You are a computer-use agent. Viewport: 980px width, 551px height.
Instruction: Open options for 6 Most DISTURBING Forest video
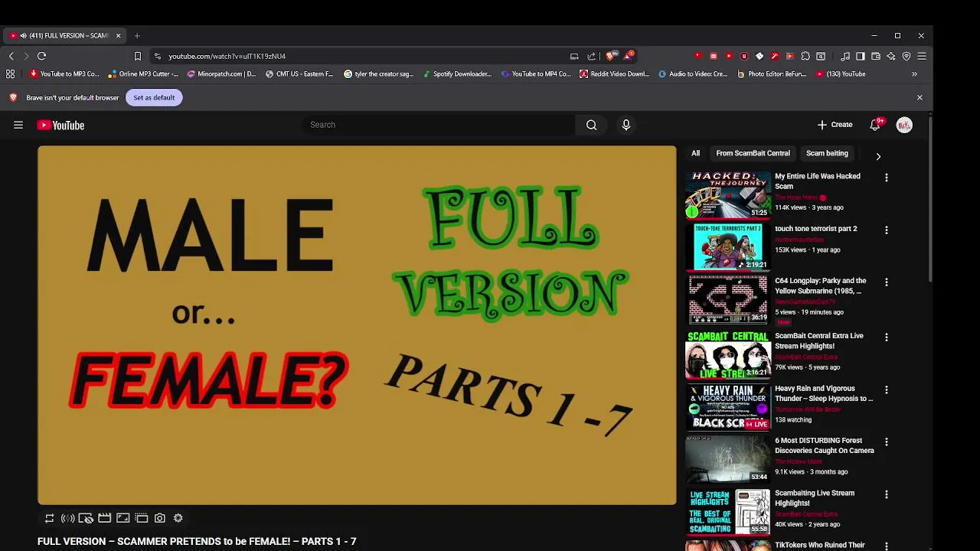click(x=887, y=442)
